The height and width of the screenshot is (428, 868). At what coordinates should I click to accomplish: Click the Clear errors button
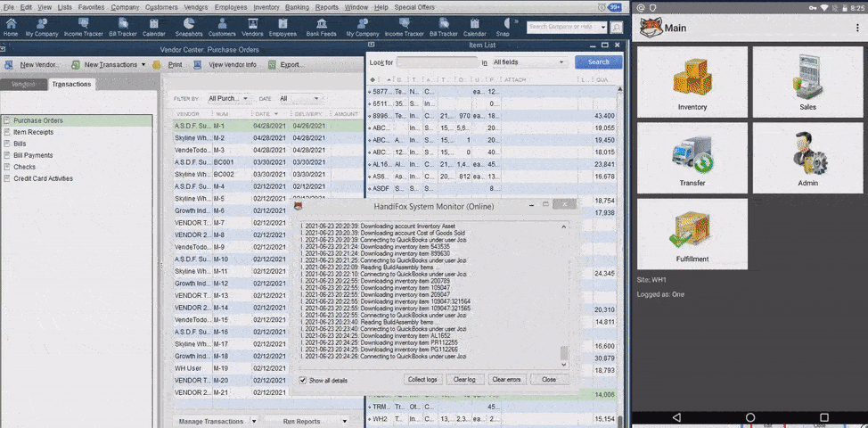click(x=506, y=380)
